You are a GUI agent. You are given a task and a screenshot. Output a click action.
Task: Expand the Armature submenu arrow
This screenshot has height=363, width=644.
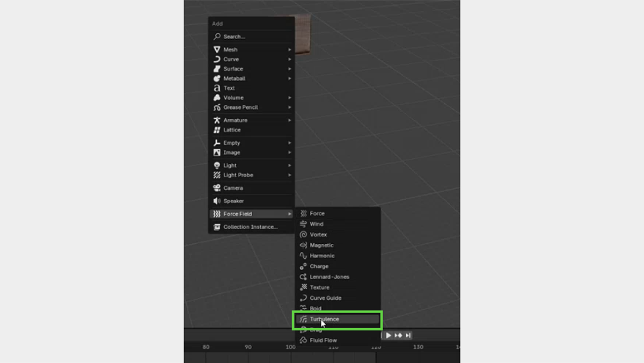point(290,120)
